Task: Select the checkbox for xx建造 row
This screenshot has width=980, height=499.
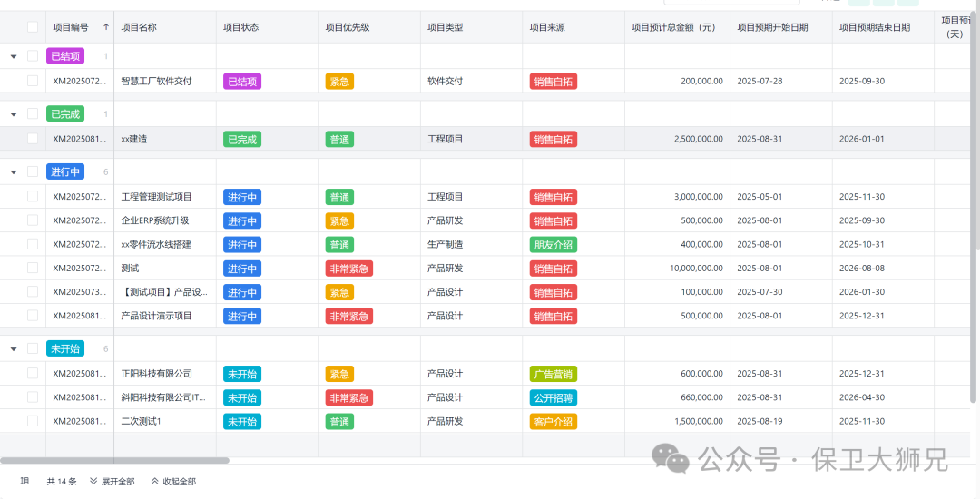Action: (x=33, y=139)
